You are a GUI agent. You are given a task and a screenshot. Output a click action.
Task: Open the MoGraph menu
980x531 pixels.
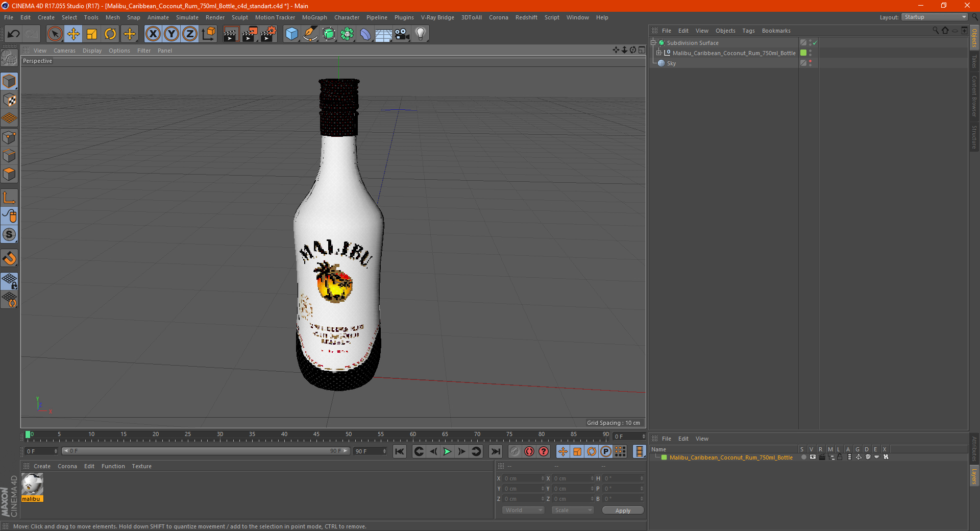314,17
